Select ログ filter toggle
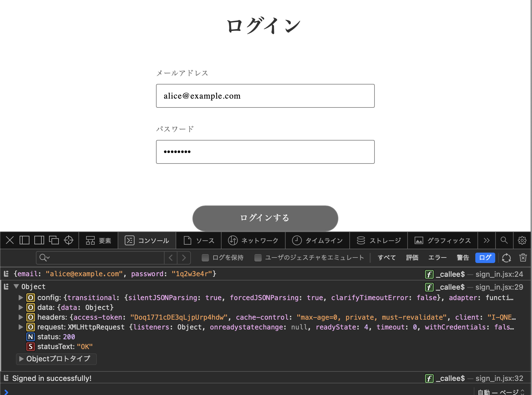This screenshot has width=532, height=395. pos(485,258)
